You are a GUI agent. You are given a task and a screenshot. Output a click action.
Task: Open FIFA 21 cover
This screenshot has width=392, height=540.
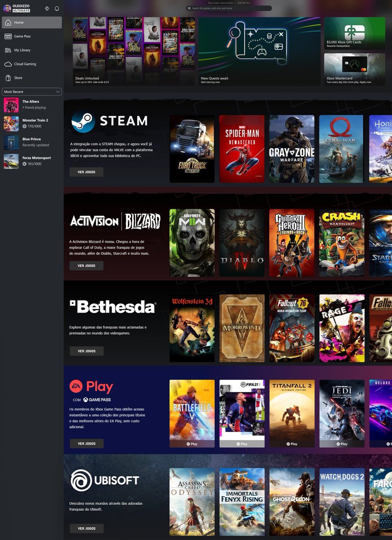[242, 414]
